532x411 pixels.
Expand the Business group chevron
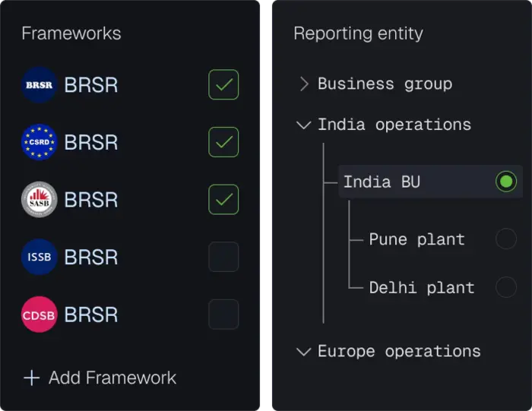(304, 84)
